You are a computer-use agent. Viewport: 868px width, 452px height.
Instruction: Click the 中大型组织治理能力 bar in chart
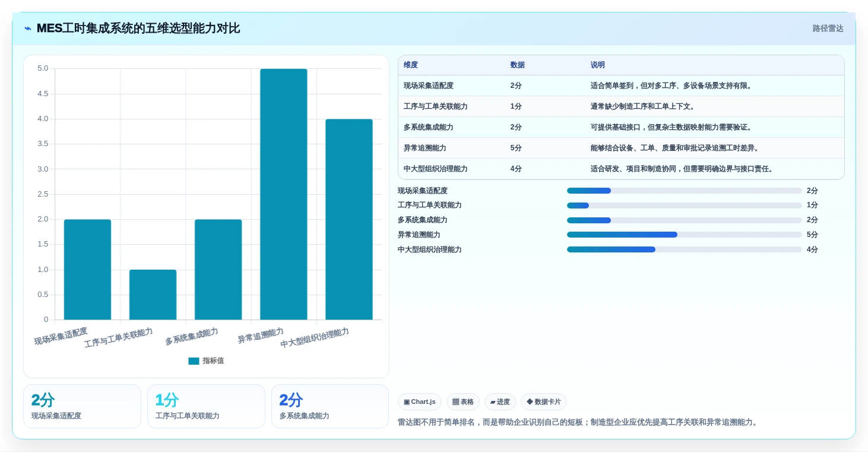coord(349,219)
